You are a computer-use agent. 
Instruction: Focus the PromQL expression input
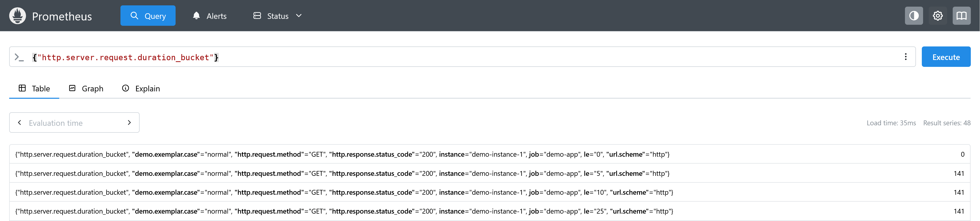click(462, 57)
